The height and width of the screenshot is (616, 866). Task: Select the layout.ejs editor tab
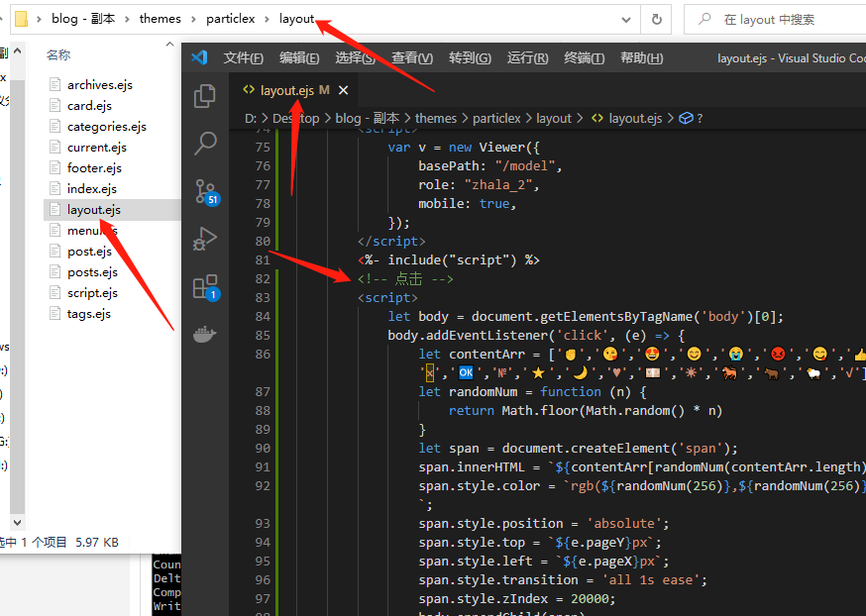click(294, 90)
